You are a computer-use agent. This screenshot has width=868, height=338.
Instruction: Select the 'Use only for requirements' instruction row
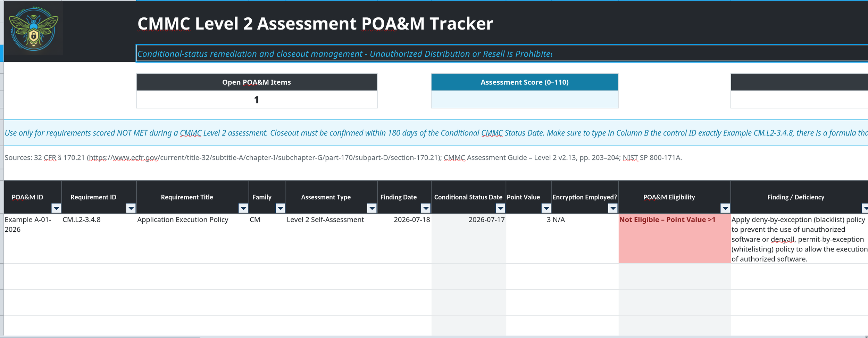(x=436, y=133)
